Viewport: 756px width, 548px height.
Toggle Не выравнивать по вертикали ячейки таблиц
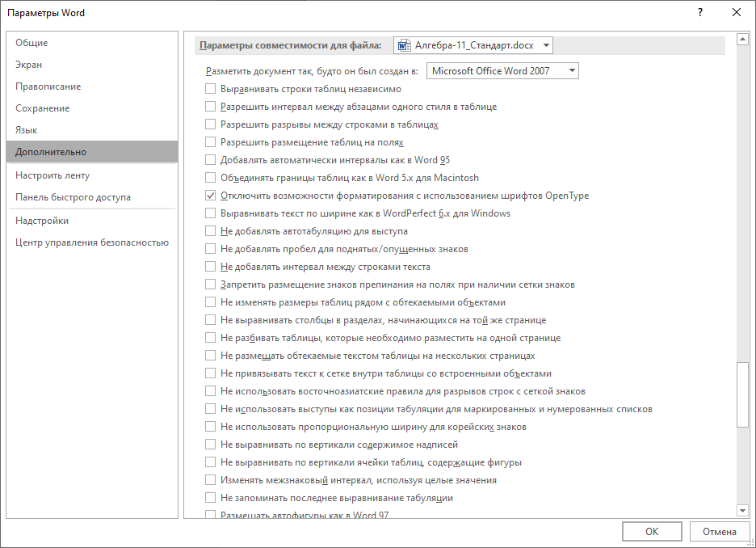(210, 462)
